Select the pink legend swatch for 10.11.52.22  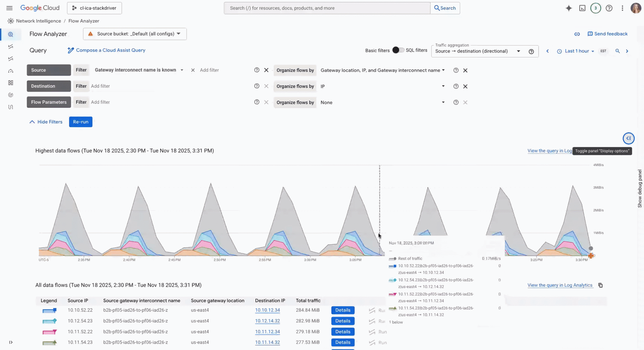point(49,332)
